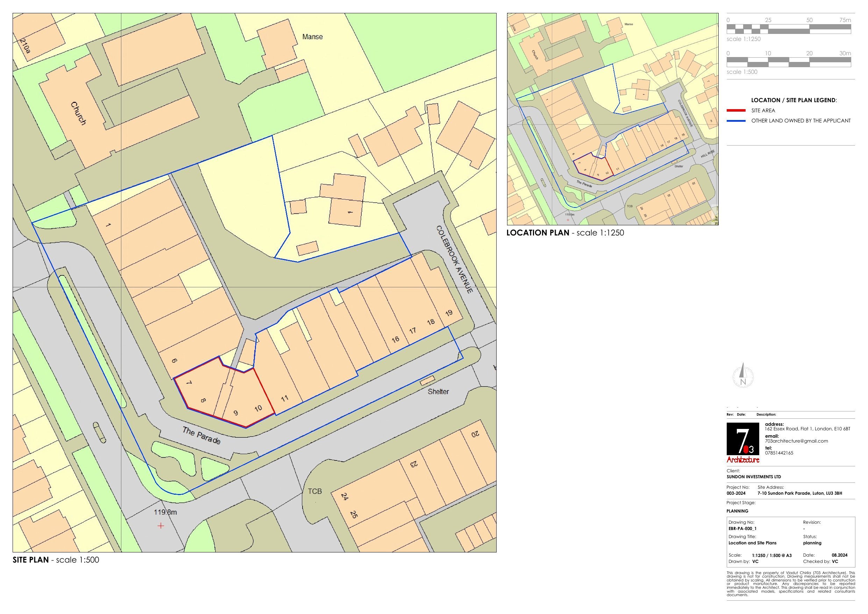Click the TCB label on site plan
The image size is (868, 614).
[314, 491]
